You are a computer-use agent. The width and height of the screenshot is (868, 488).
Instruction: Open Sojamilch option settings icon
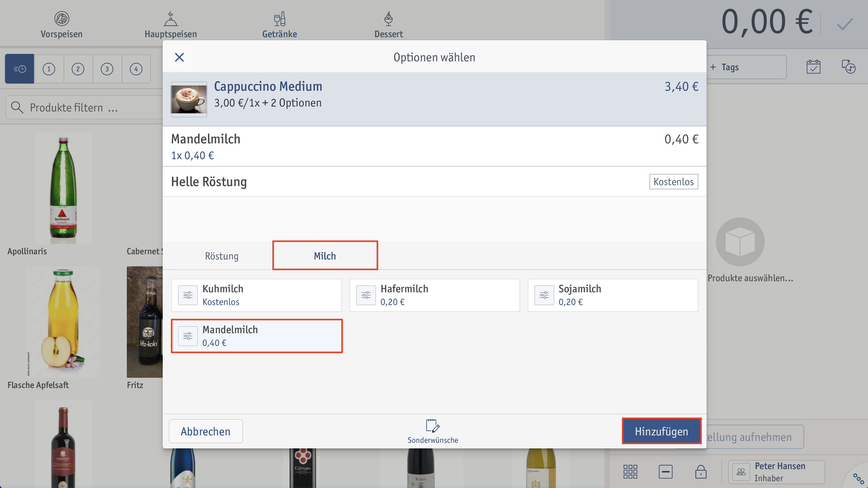(544, 295)
